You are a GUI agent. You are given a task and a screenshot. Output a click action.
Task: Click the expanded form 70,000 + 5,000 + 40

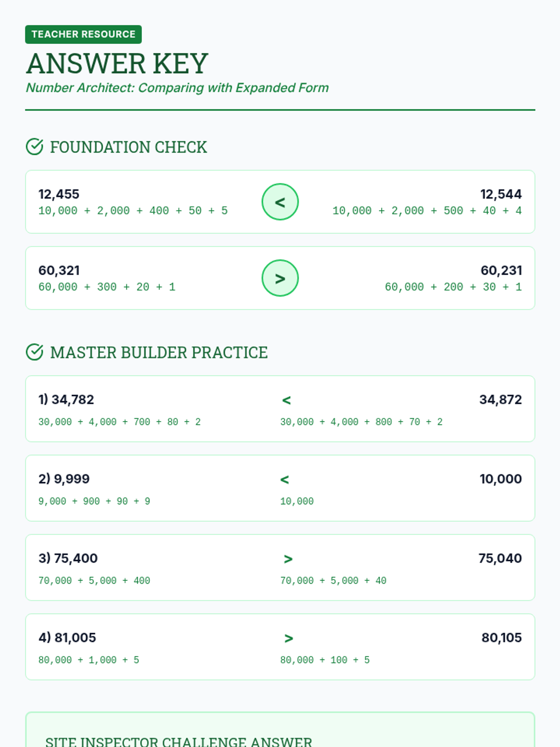pos(333,580)
